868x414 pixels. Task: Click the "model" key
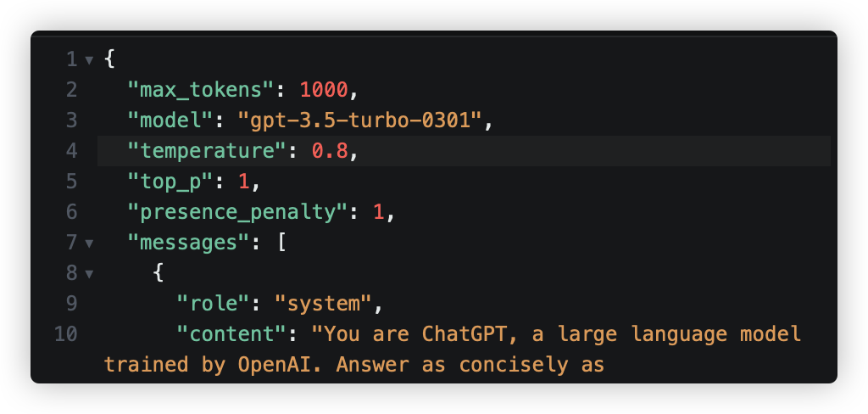[x=171, y=120]
